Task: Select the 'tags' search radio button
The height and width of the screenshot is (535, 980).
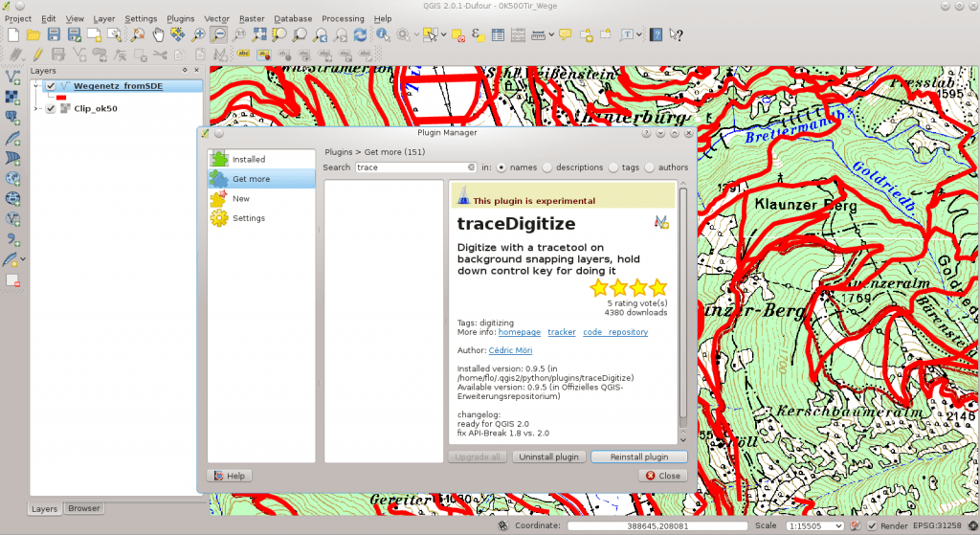Action: tap(613, 167)
